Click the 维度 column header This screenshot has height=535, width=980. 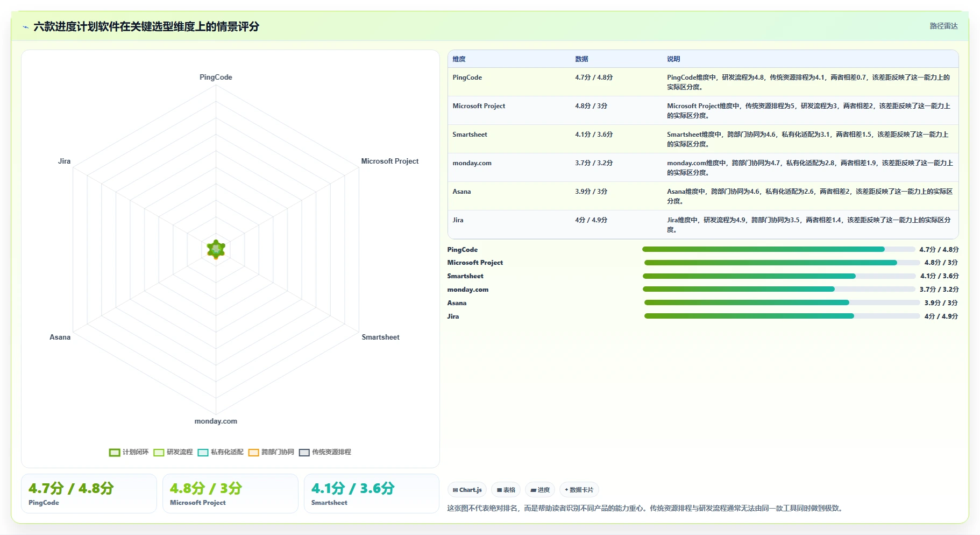point(459,59)
